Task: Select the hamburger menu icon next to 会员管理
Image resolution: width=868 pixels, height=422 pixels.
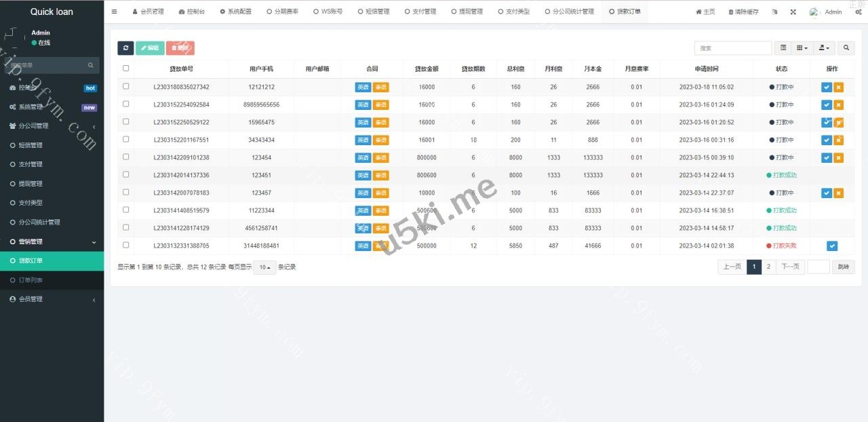Action: (x=114, y=11)
